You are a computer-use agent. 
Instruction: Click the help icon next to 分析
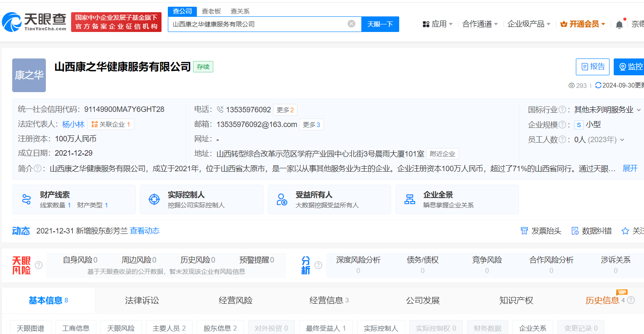point(318,265)
